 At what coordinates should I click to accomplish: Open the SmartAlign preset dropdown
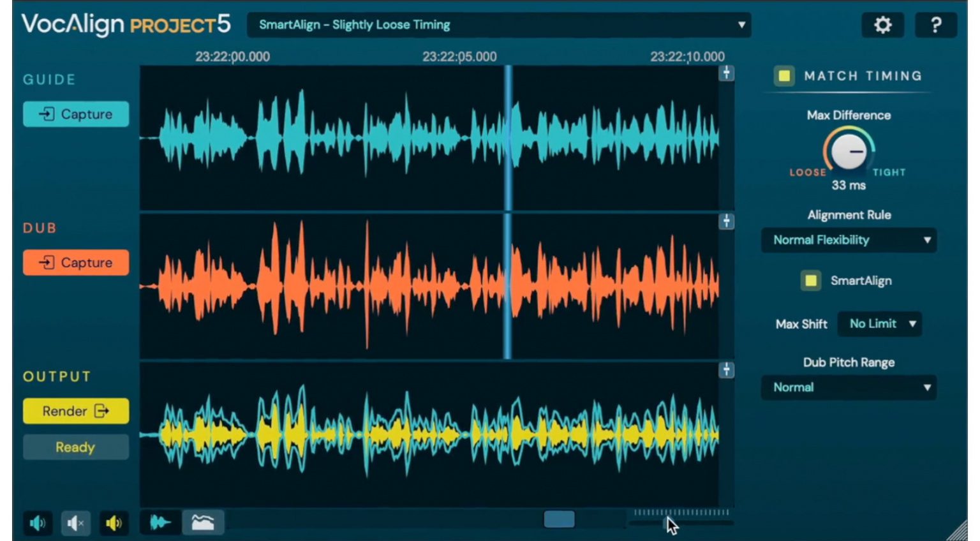tap(501, 25)
